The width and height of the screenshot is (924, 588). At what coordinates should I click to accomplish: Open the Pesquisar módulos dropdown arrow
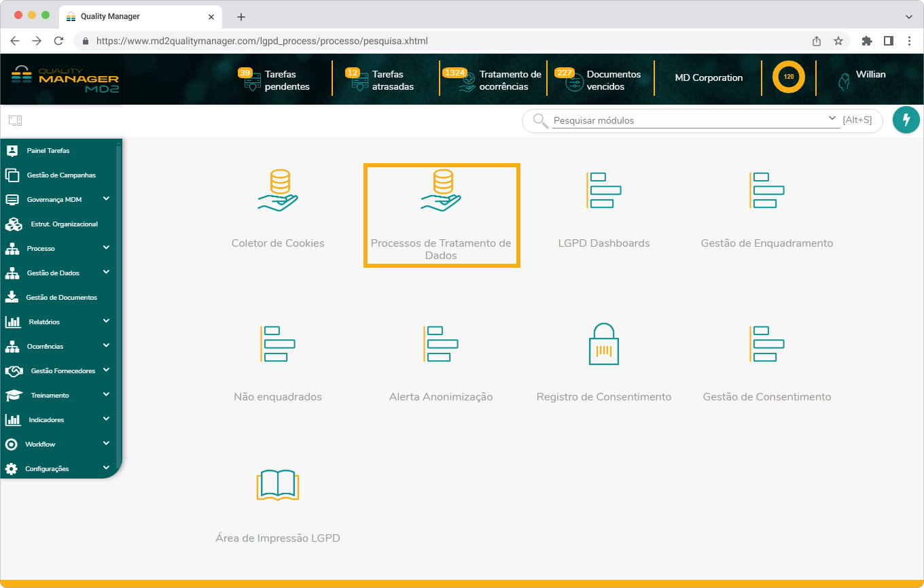(833, 119)
